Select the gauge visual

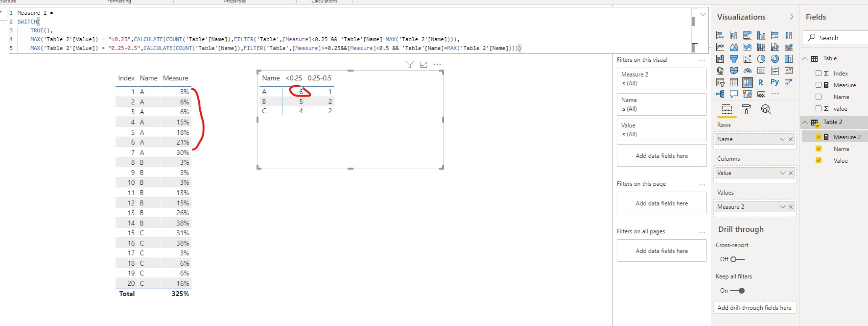[747, 71]
